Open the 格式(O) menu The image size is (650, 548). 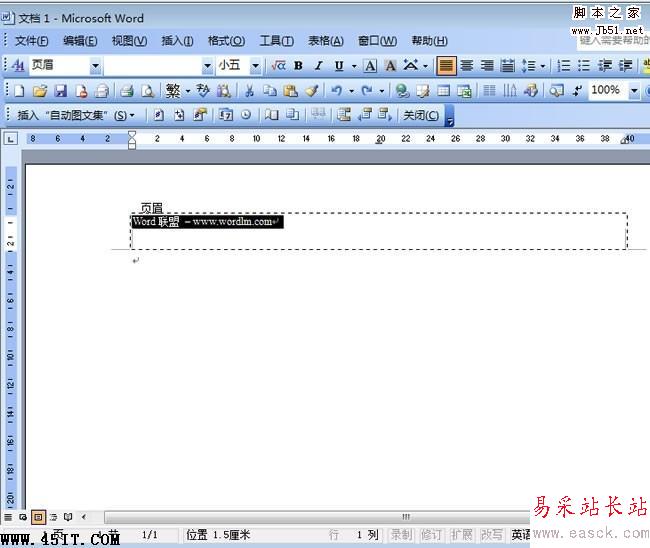226,41
